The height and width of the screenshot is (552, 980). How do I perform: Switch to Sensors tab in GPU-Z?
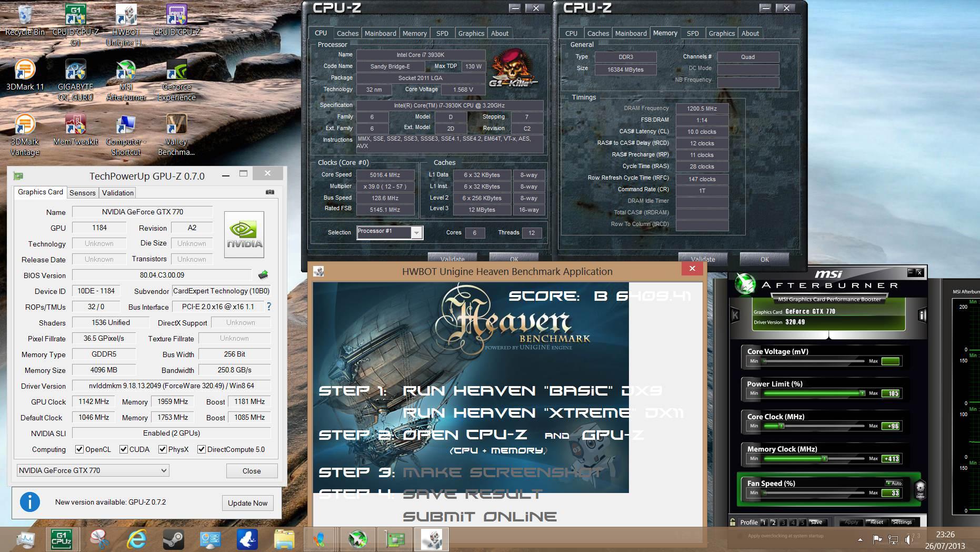coord(83,193)
